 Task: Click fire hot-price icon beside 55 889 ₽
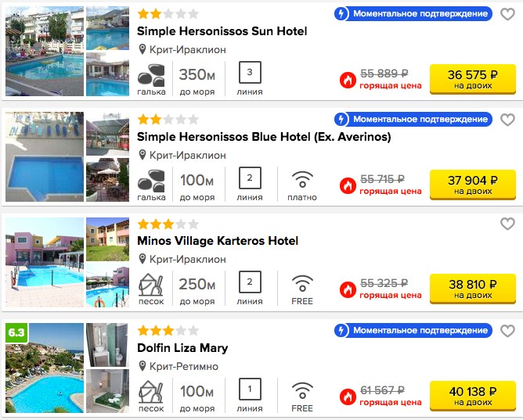point(348,81)
